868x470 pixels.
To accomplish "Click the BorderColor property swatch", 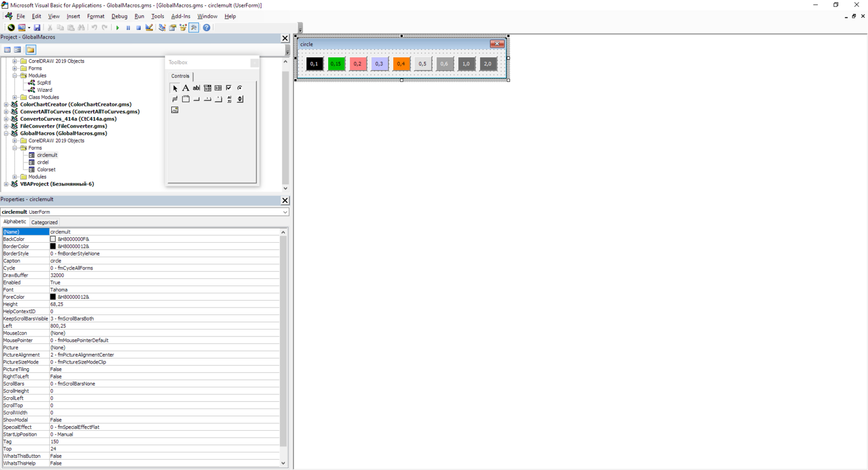I will (x=53, y=246).
